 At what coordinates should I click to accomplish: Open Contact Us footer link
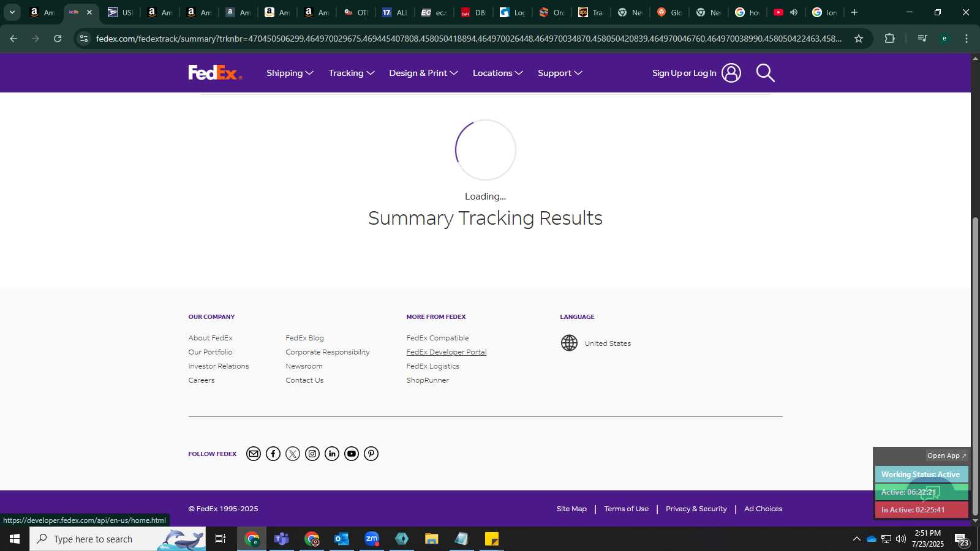[304, 380]
